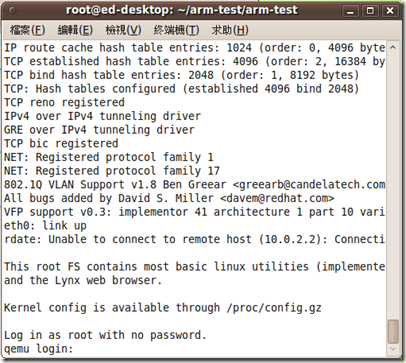Image resolution: width=406 pixels, height=363 pixels.
Task: Click 'IPv4 over IPv4 tunneling driver' line
Action: [x=103, y=116]
